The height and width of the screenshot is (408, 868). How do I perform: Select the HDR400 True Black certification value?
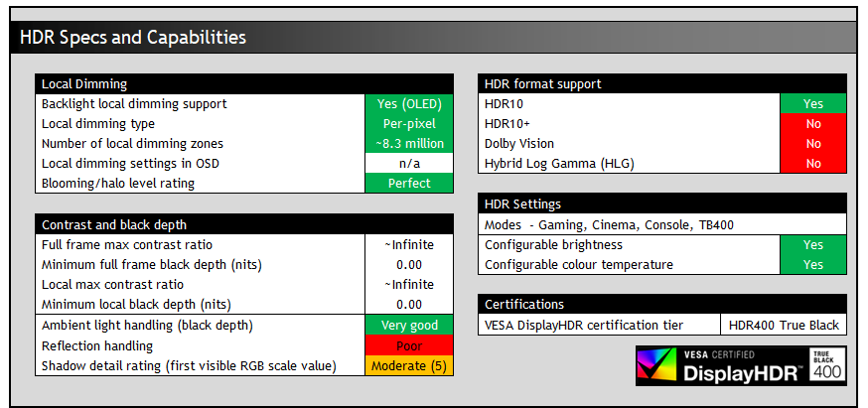[783, 325]
